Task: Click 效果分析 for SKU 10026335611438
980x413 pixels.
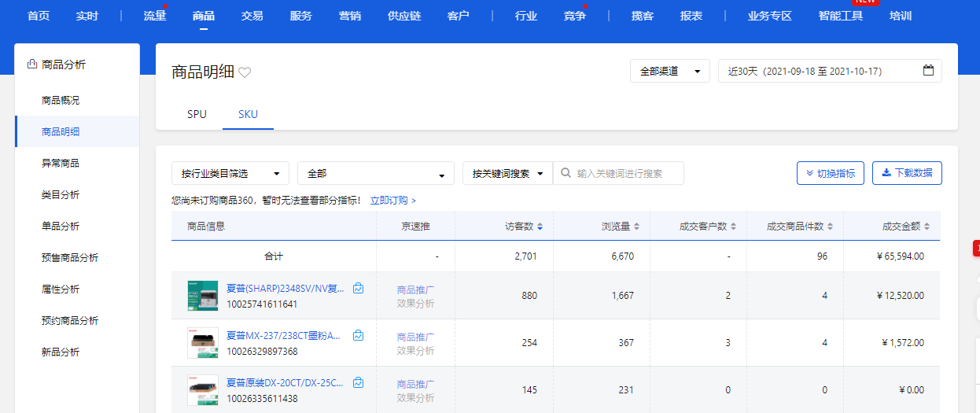Action: tap(416, 397)
